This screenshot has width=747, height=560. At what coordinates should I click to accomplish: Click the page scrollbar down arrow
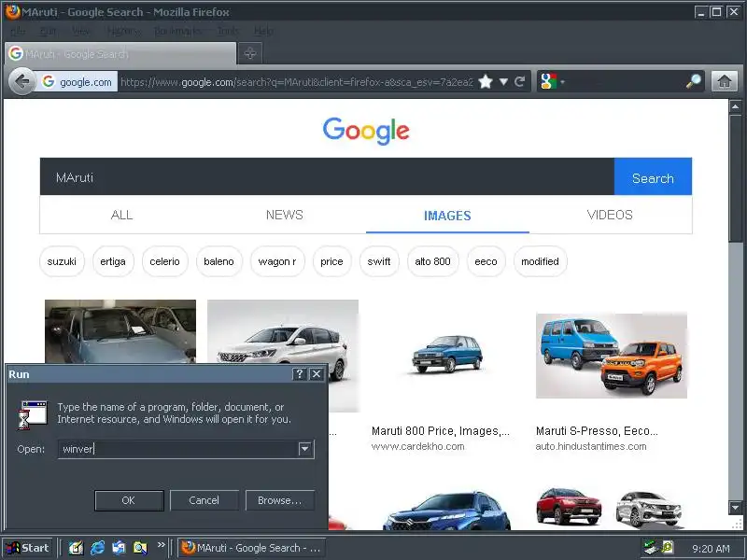tap(735, 508)
